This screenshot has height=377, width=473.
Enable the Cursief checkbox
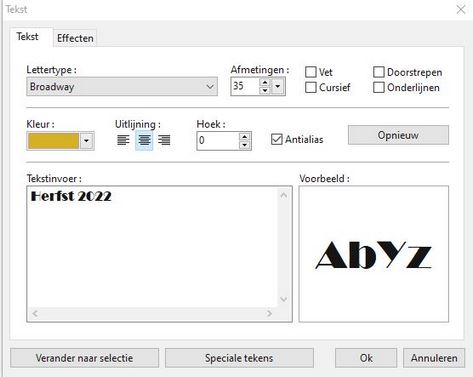[x=311, y=87]
